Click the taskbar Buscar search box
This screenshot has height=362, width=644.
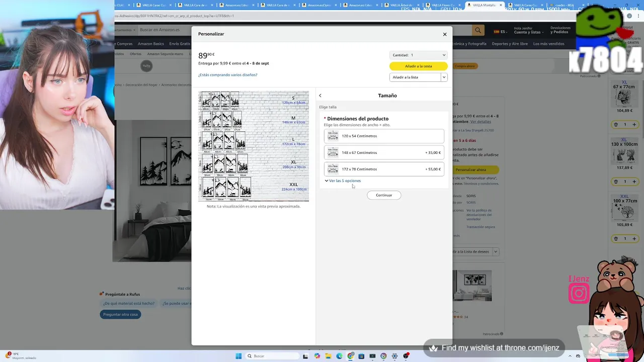(x=272, y=356)
